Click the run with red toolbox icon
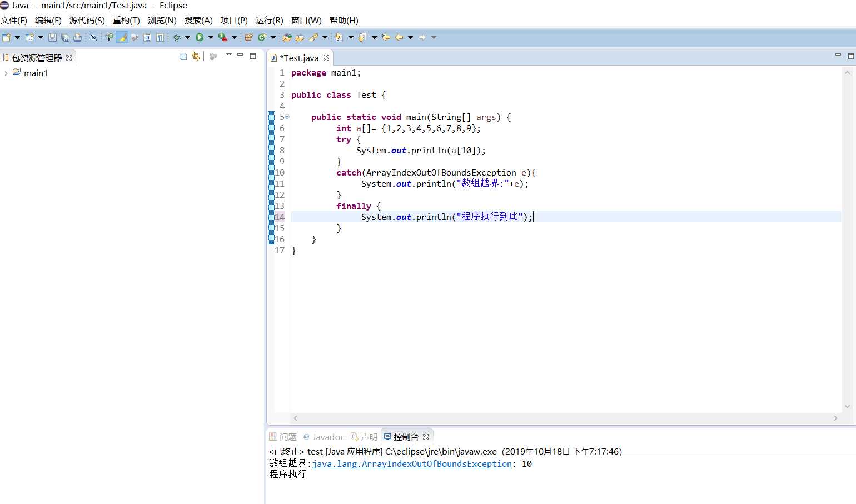 tap(222, 37)
